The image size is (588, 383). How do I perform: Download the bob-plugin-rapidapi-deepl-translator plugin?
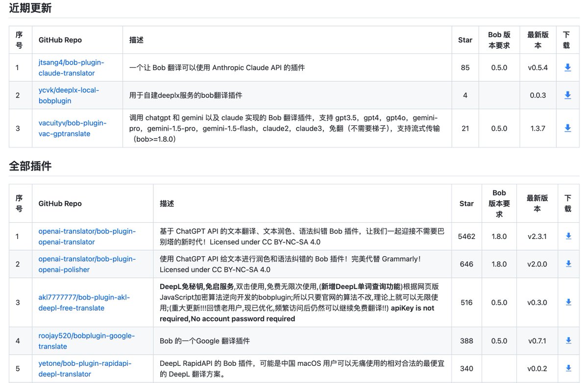coord(568,368)
